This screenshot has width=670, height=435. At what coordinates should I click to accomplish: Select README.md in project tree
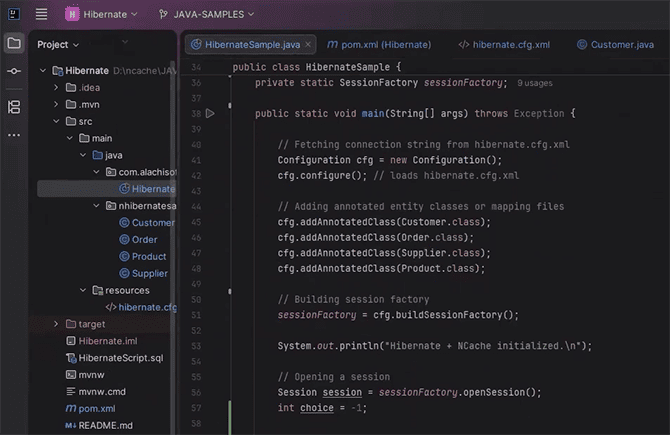pyautogui.click(x=98, y=425)
